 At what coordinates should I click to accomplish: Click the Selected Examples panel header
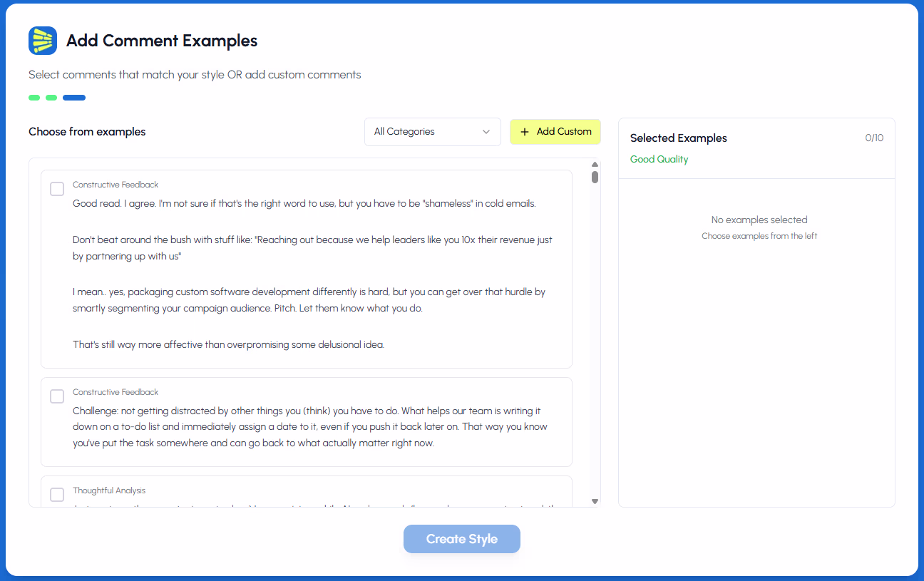678,138
